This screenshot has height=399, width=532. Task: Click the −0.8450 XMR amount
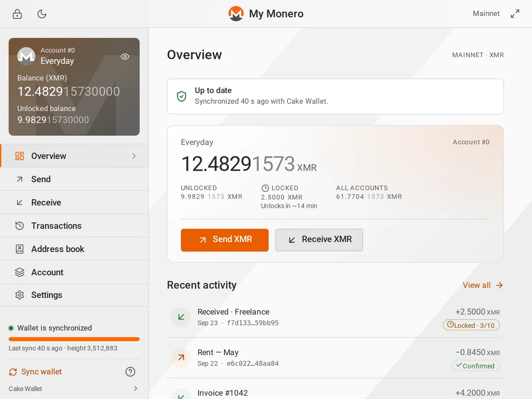coord(477,353)
